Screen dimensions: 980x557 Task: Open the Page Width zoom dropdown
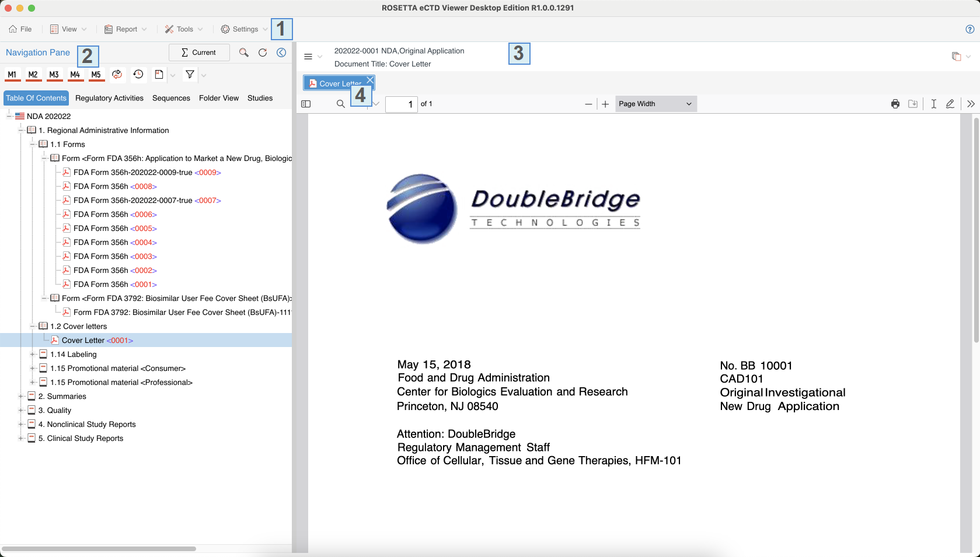[655, 104]
